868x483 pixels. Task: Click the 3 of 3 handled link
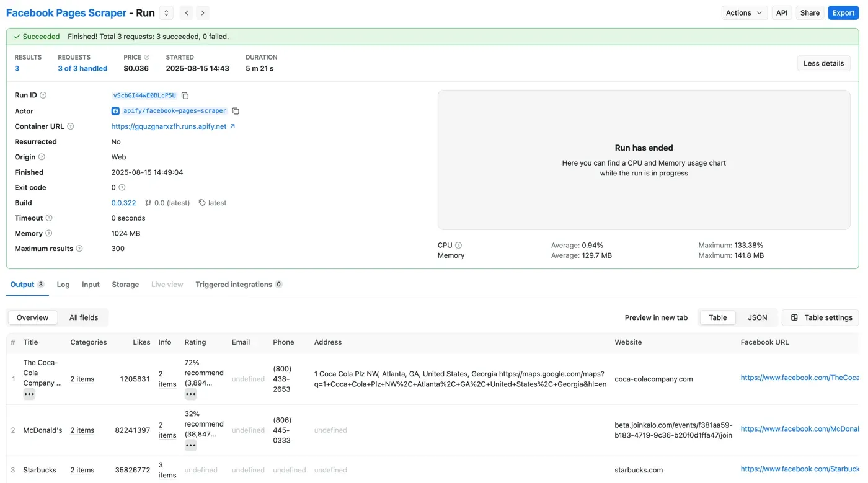click(82, 69)
